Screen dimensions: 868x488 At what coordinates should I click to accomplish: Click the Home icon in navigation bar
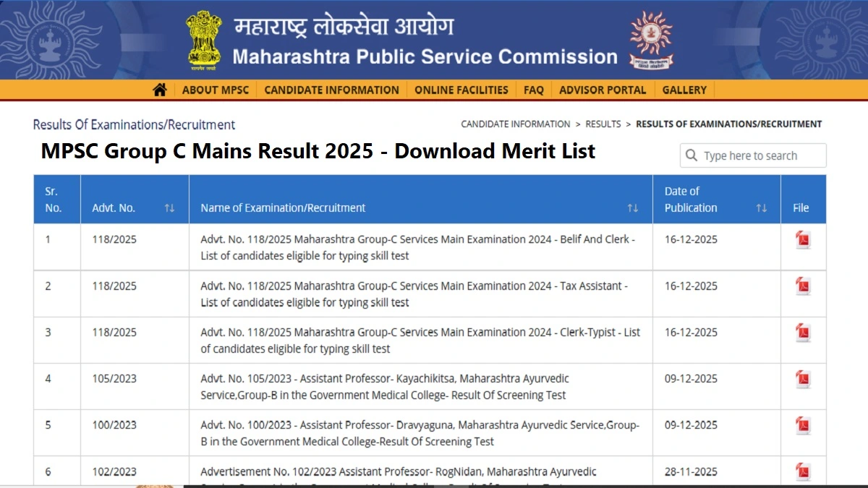[x=160, y=89]
